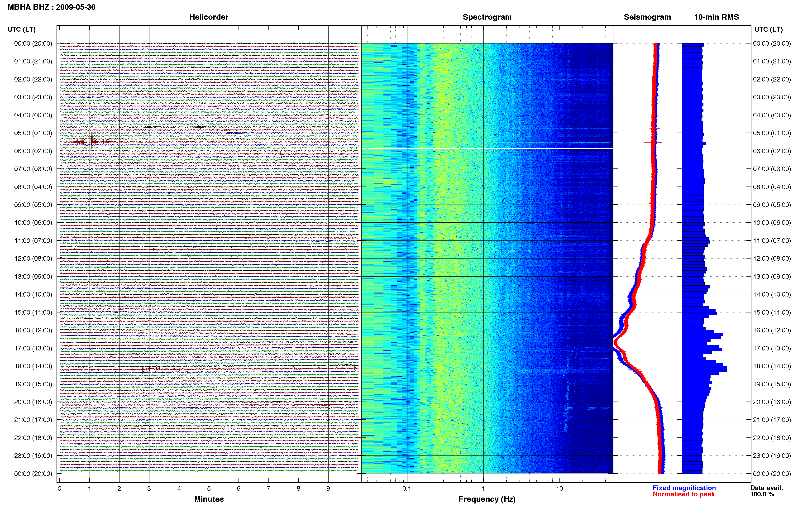
Task: Click right axis label '09:00 (05:00)'
Action: tap(772, 205)
